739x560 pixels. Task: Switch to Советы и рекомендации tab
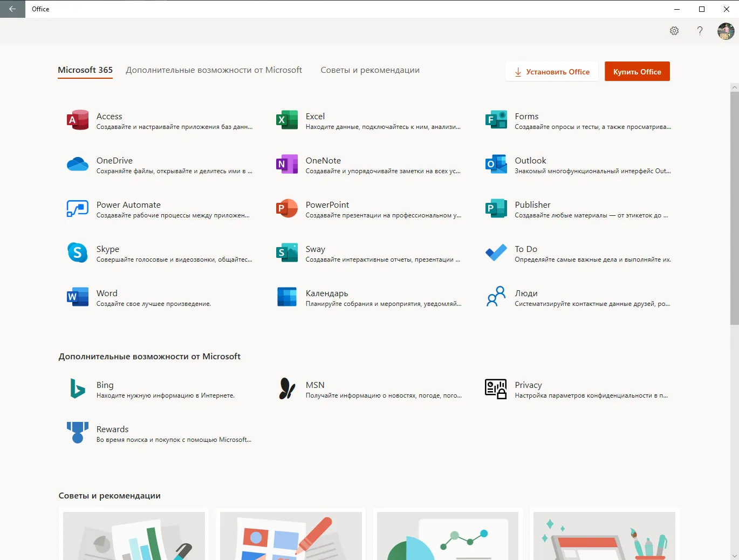370,70
